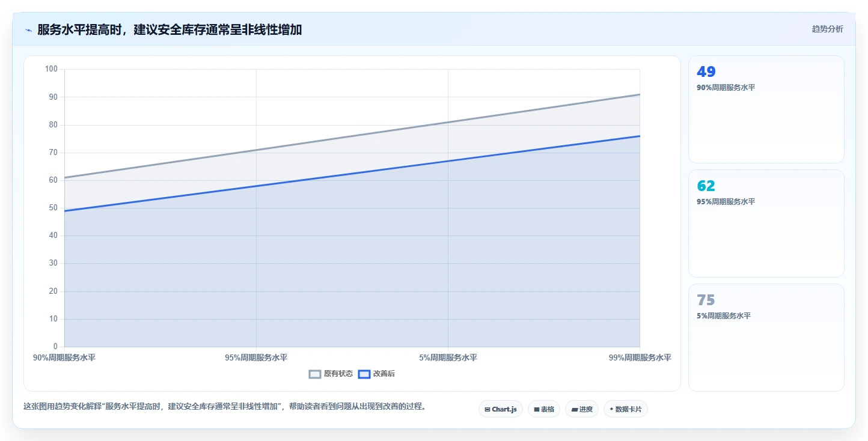Click the 99%周期服务水平 x-axis label

click(x=640, y=357)
